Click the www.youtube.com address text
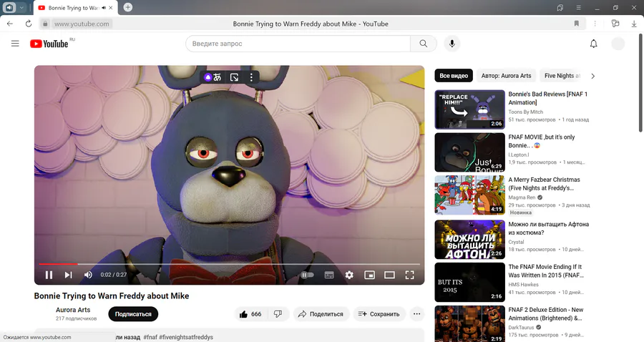The height and width of the screenshot is (342, 644). (x=82, y=24)
